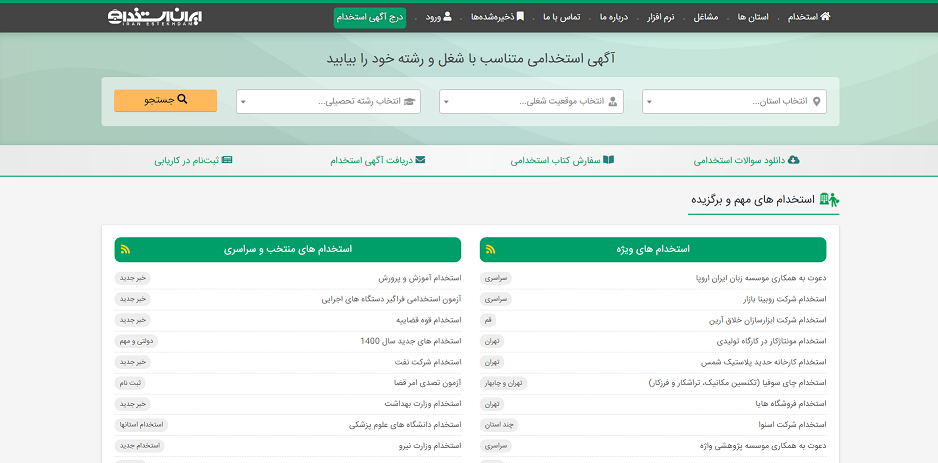938x463 pixels.
Task: Go to درباره ما in the navbar
Action: click(614, 17)
